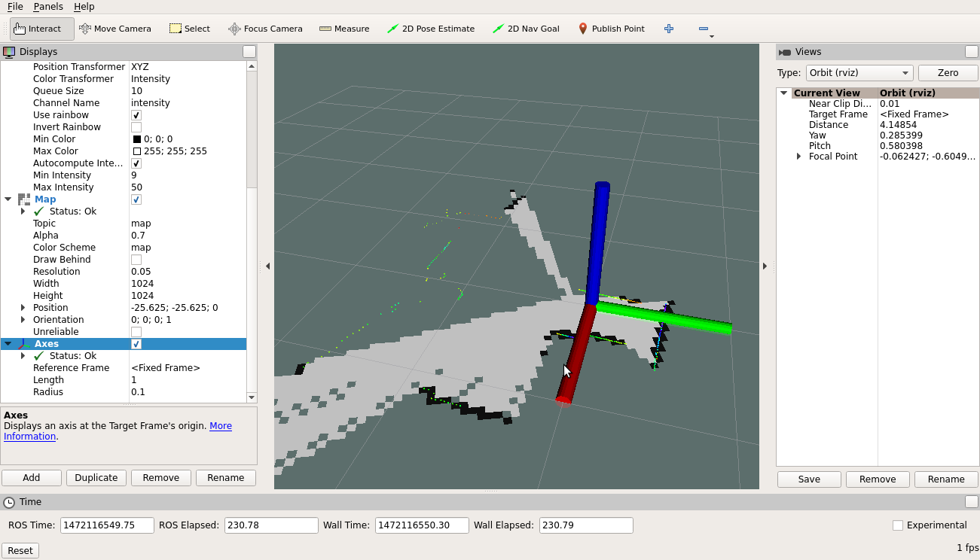Select the 2D Nav Goal tool
The width and height of the screenshot is (980, 560).
pyautogui.click(x=526, y=29)
